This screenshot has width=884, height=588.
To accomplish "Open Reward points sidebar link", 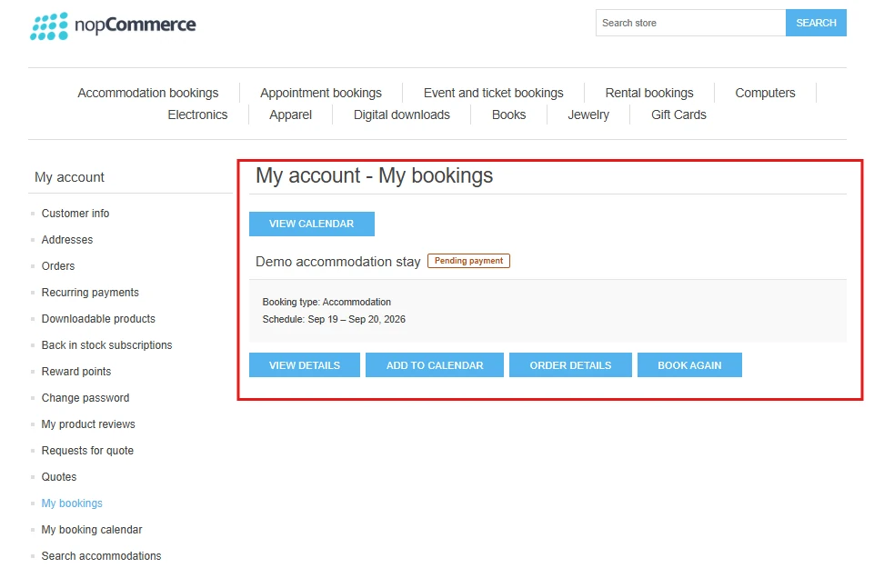I will click(76, 372).
